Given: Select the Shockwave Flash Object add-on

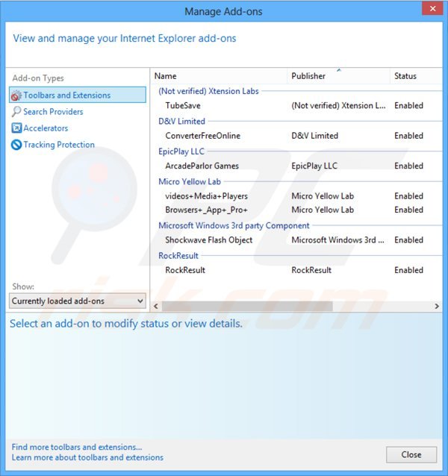Looking at the screenshot, I should coord(296,240).
